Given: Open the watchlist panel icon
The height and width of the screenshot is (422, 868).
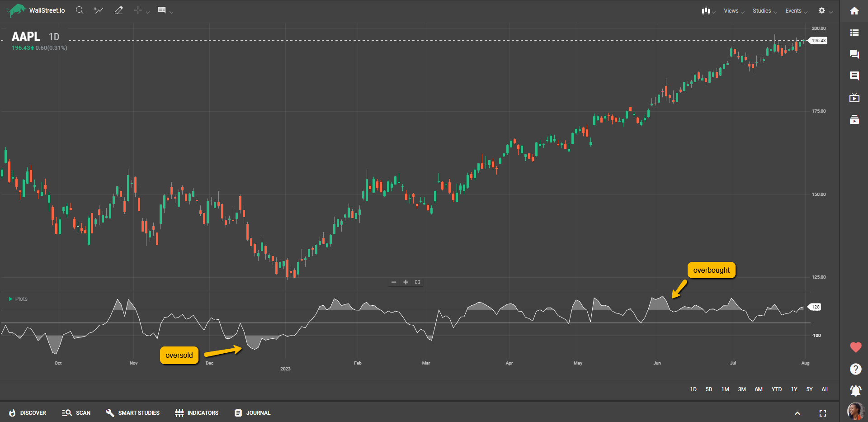Looking at the screenshot, I should 854,33.
